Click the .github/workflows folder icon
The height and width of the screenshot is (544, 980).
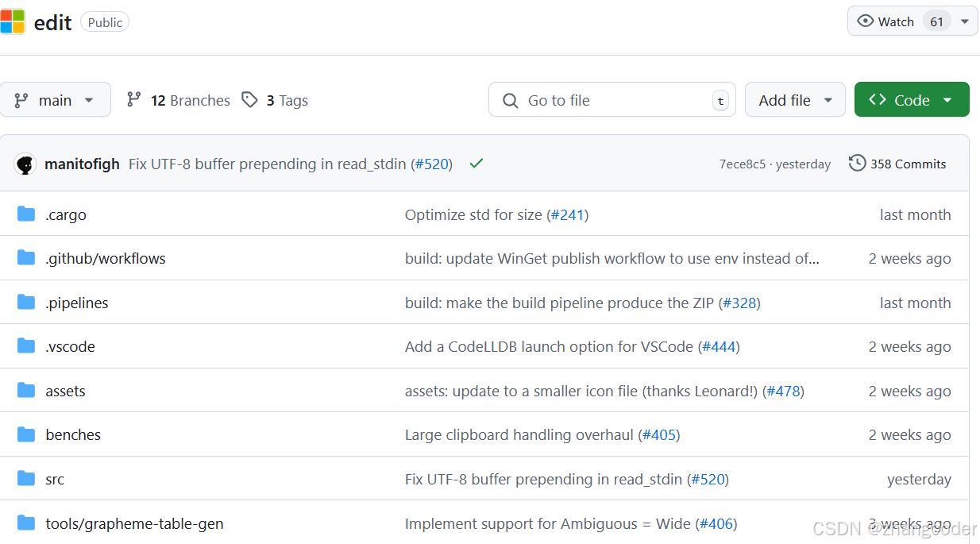(26, 258)
